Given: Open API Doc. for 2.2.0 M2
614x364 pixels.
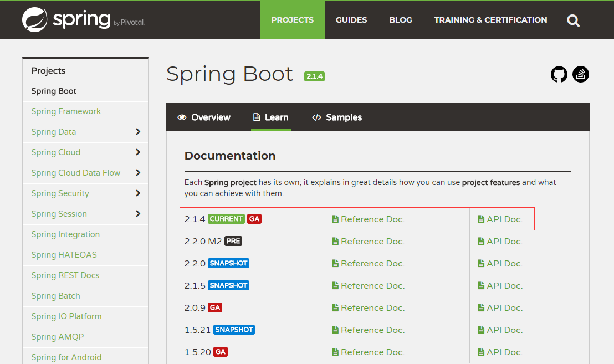Looking at the screenshot, I should click(x=500, y=242).
